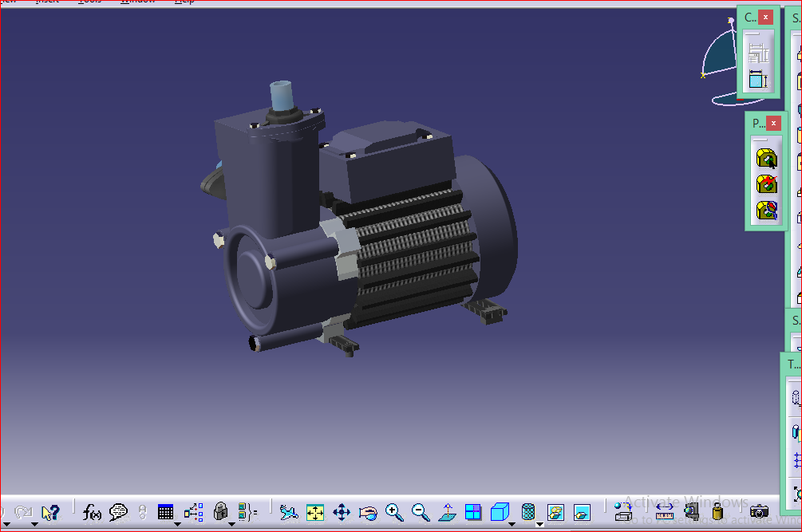The image size is (802, 532).
Task: Click the Hide/Show icon
Action: (555, 512)
